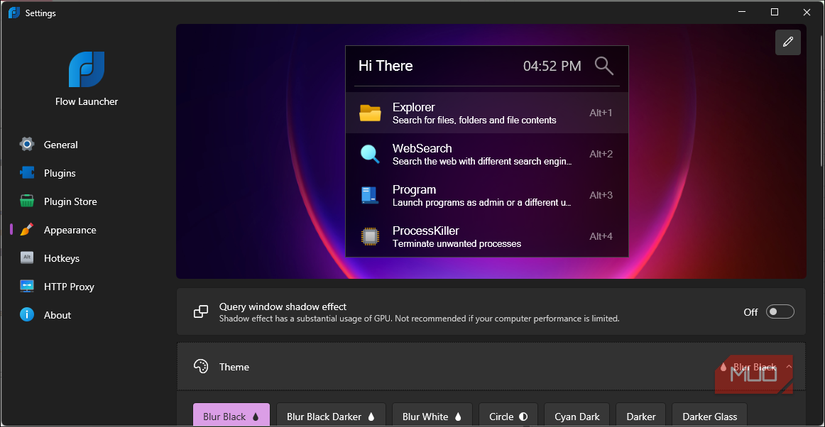Click the Appearance paintbrush icon

pos(27,230)
